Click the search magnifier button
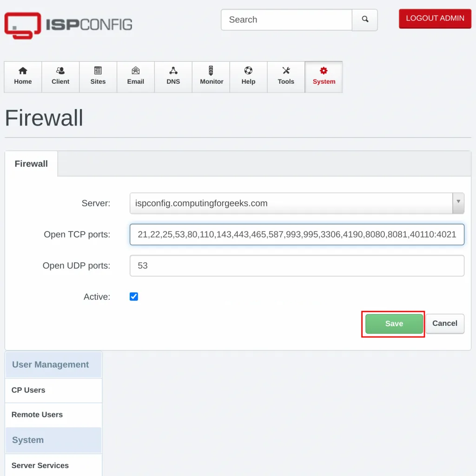This screenshot has width=476, height=476. [365, 20]
